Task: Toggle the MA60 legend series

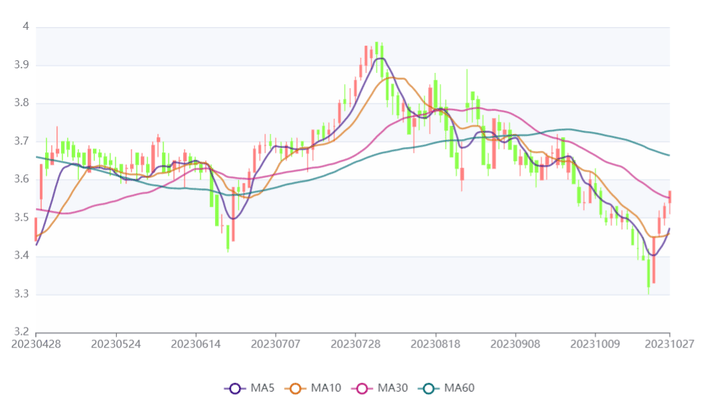Action: click(446, 388)
